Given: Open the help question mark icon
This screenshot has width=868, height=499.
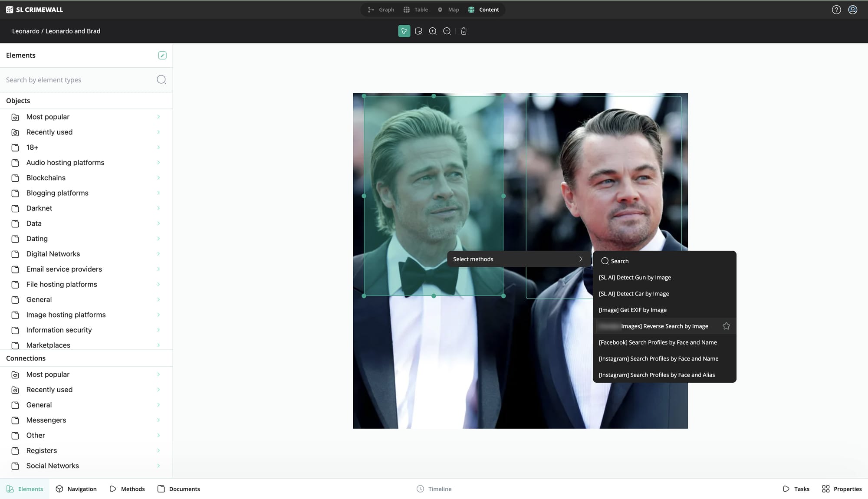Looking at the screenshot, I should click(836, 10).
